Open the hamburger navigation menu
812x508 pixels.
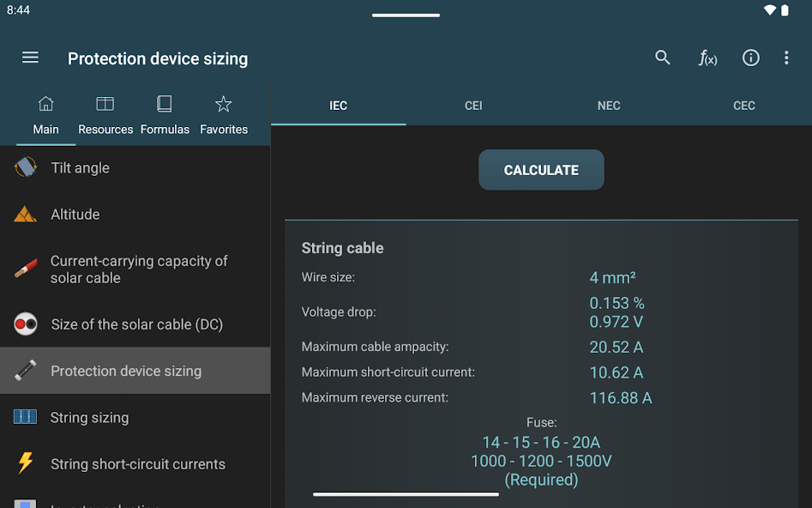[30, 57]
